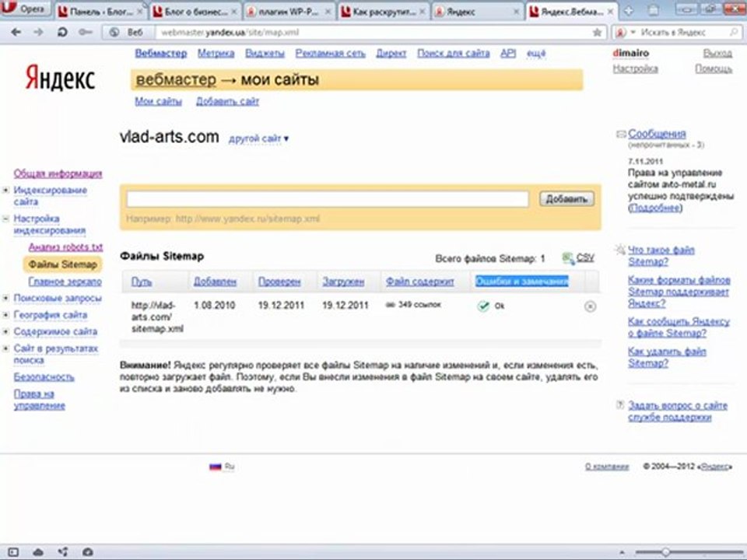Image resolution: width=747 pixels, height=560 pixels.
Task: Click the key password manager icon
Action: 86,33
